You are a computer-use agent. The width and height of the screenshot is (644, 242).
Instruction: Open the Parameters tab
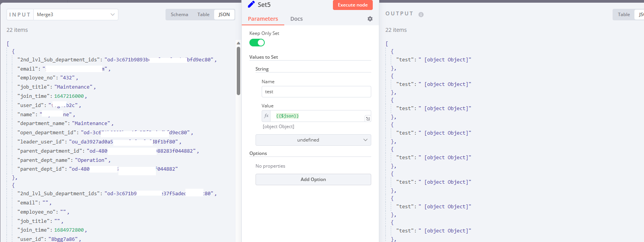(x=263, y=19)
